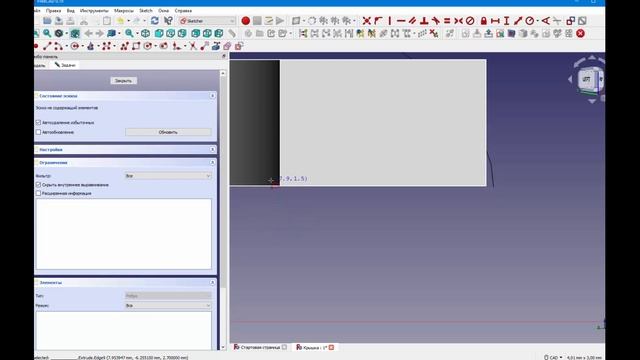Click the Обновить button

168,132
